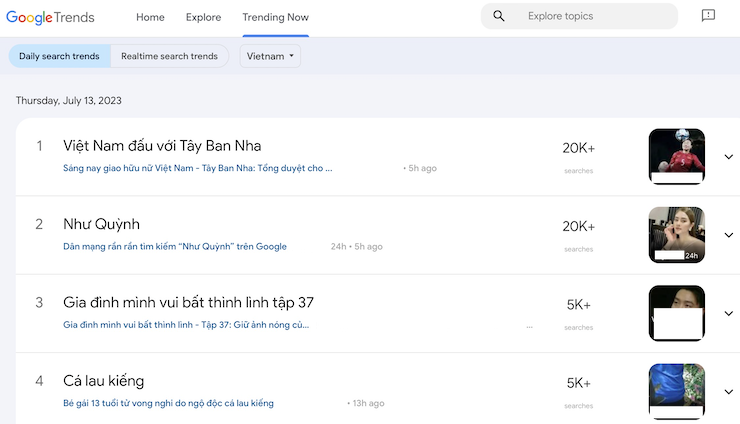
Task: Click the title 'Gia đình mình vui bất thình lình tập 37'
Action: [188, 303]
